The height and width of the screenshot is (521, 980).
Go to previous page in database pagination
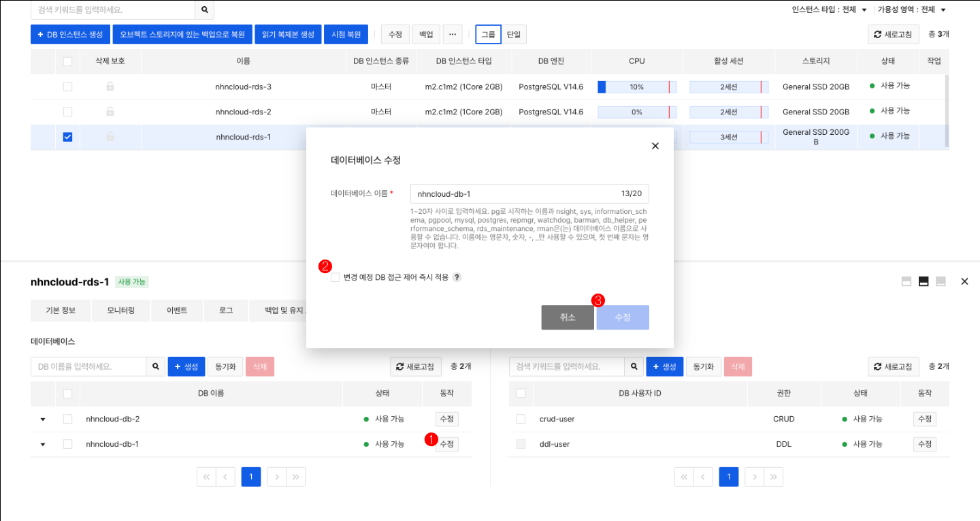225,477
